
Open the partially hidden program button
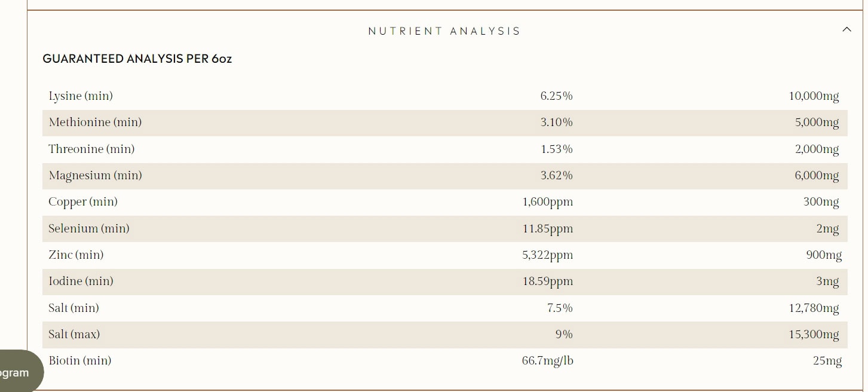tap(19, 372)
